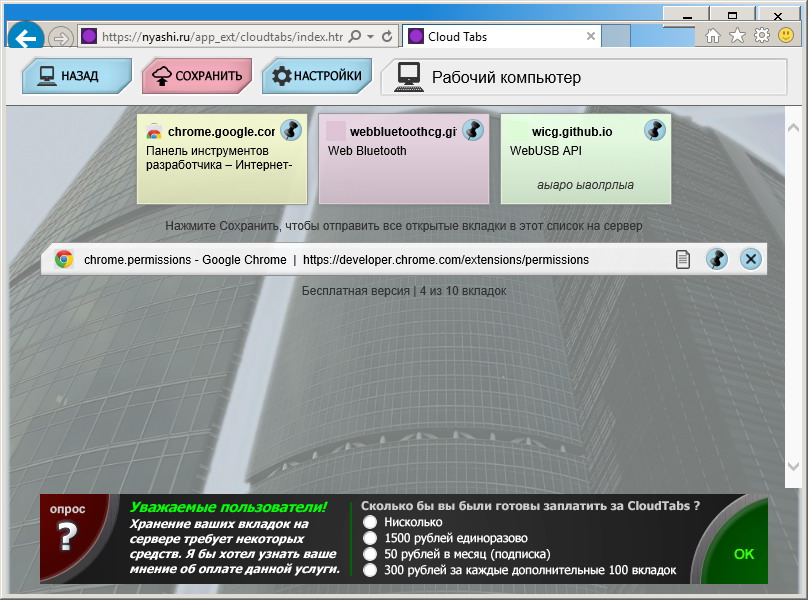Open the chrome.google.com pinned card
This screenshot has height=600, width=808.
pos(222,159)
